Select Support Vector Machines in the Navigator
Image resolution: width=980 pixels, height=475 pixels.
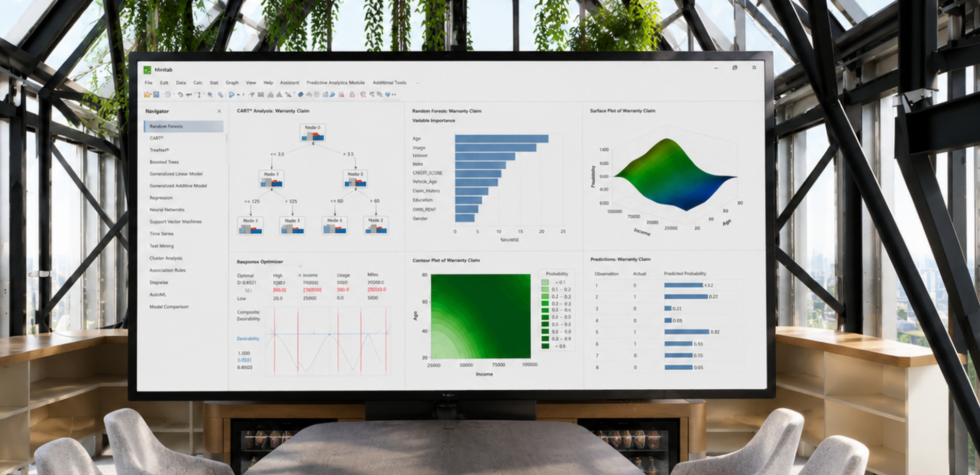[x=175, y=221]
